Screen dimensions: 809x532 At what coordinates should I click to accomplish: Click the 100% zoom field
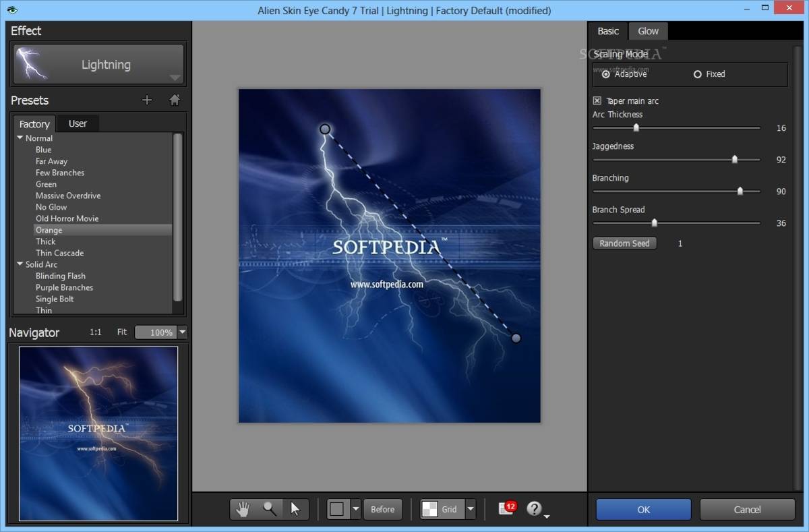point(156,332)
